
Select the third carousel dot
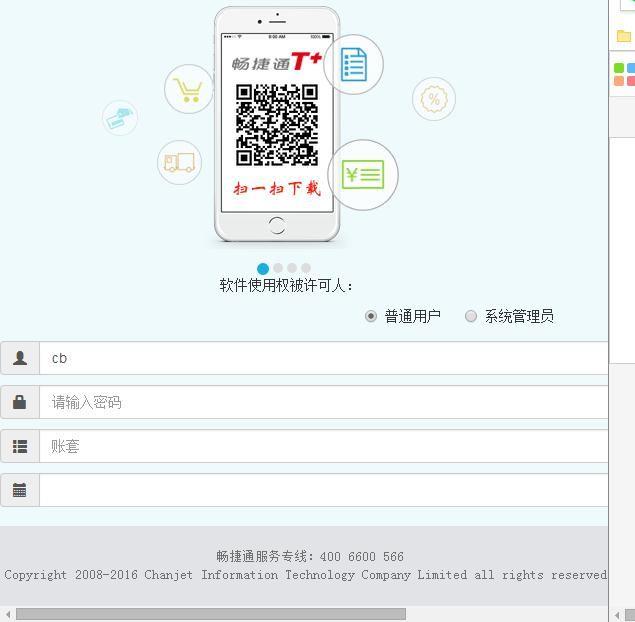tap(292, 268)
